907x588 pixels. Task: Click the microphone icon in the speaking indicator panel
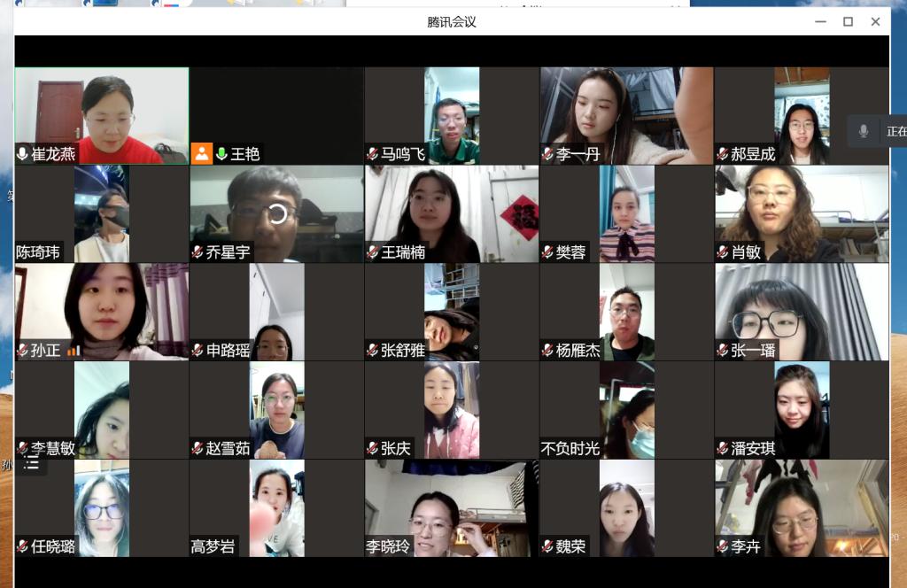click(x=864, y=131)
